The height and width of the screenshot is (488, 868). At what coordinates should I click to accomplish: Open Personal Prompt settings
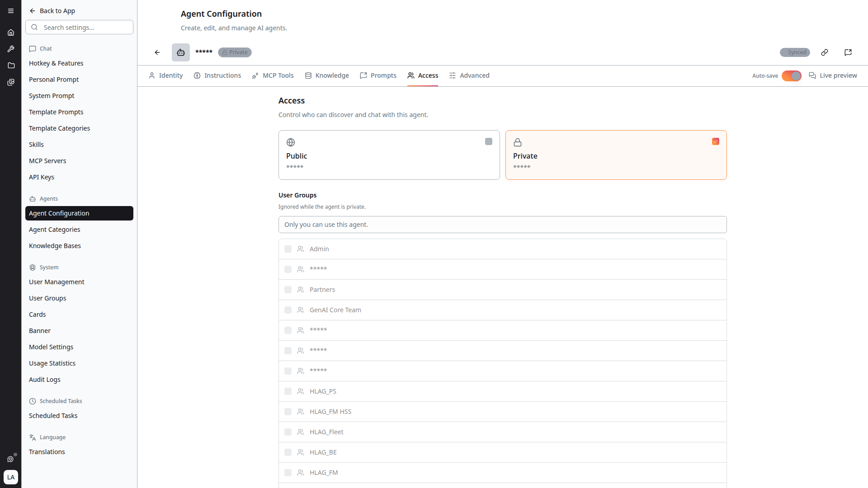pyautogui.click(x=79, y=80)
